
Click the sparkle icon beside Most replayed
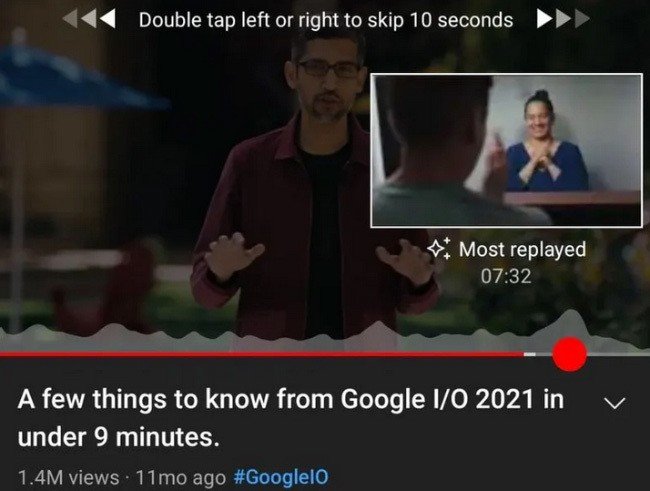click(439, 249)
